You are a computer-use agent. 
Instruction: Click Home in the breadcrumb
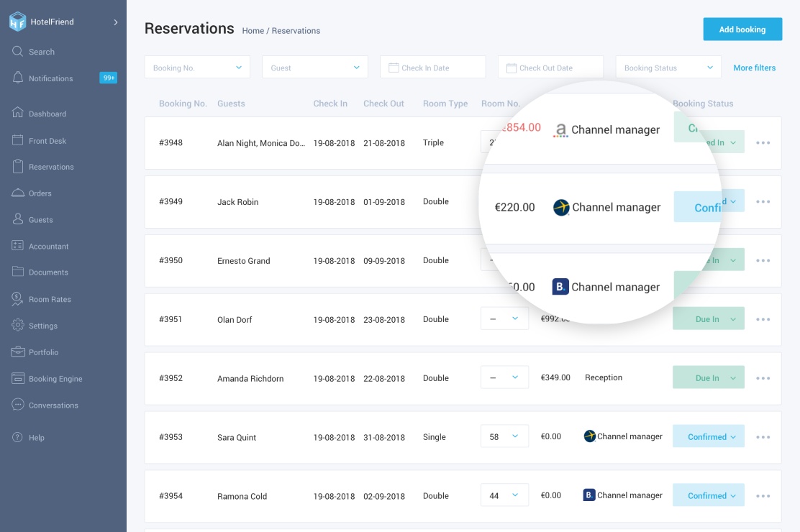tap(253, 31)
